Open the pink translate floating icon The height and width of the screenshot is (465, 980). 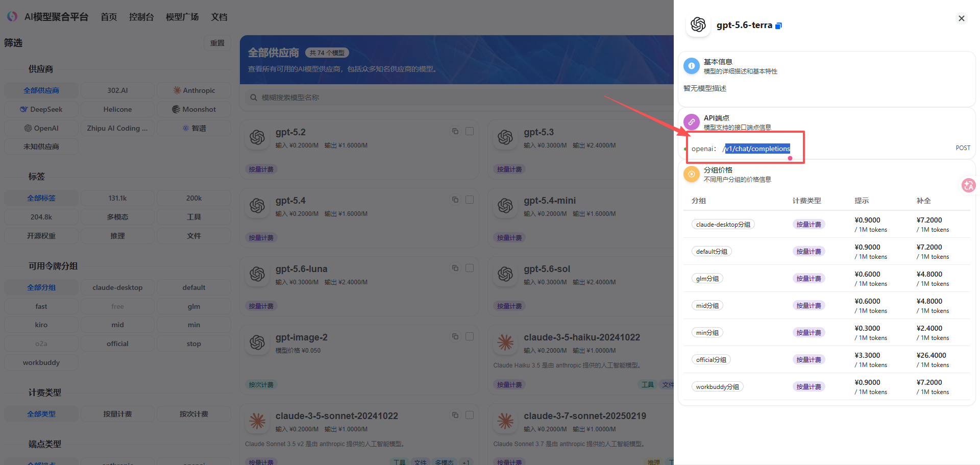coord(968,185)
